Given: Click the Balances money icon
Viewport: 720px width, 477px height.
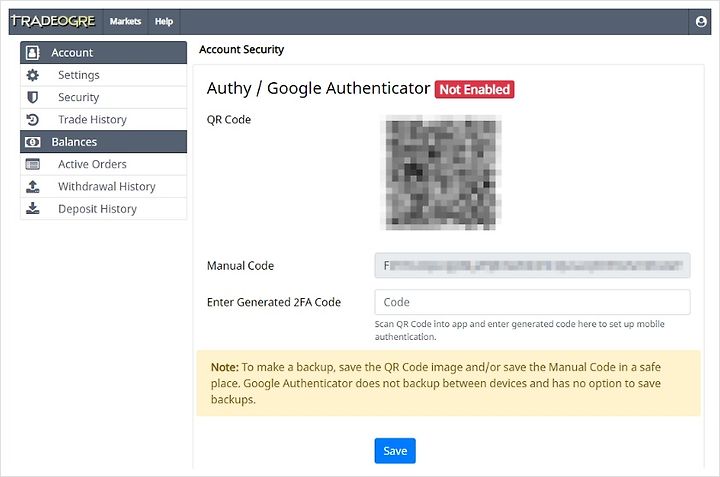Looking at the screenshot, I should (33, 142).
